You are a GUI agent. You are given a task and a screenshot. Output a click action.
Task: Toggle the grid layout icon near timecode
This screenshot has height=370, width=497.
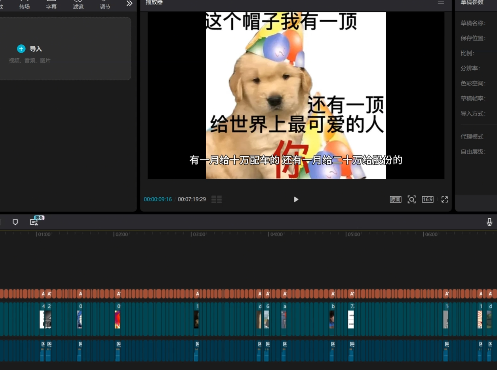click(x=217, y=199)
